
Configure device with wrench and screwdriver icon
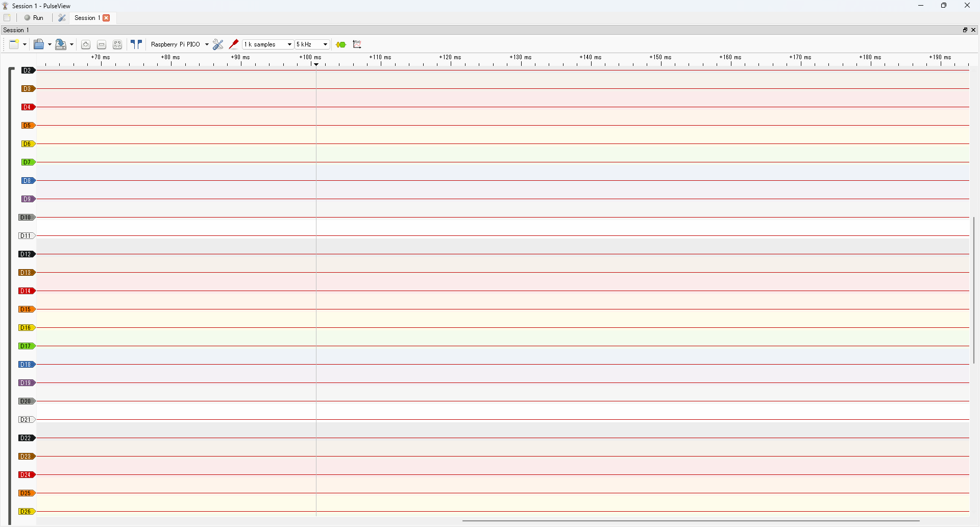coord(218,44)
